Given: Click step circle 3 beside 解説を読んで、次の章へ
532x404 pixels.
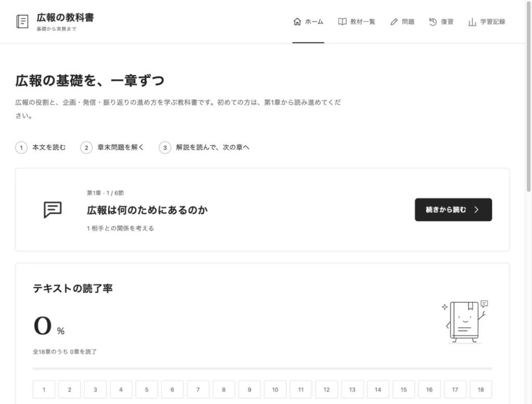Looking at the screenshot, I should (165, 148).
